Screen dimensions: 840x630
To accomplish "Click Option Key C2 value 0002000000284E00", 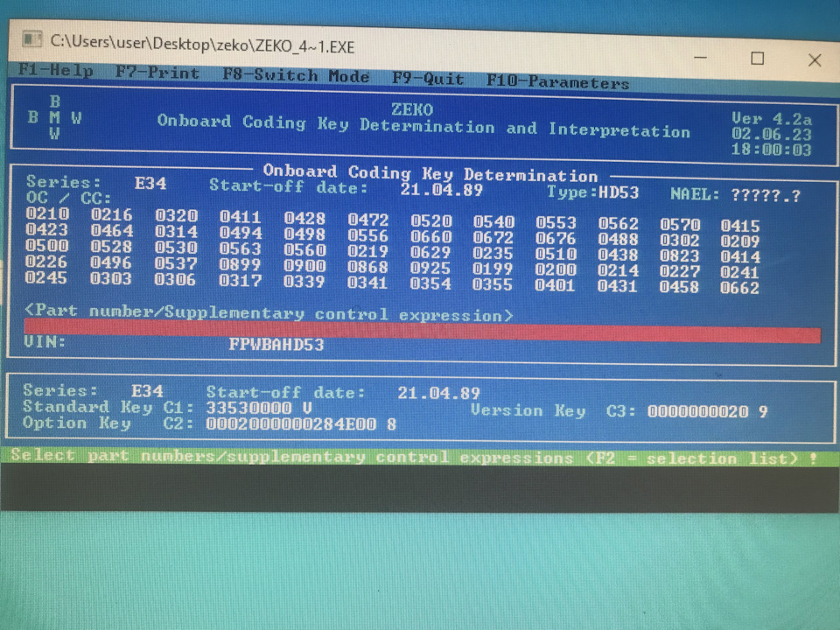I will 291,424.
